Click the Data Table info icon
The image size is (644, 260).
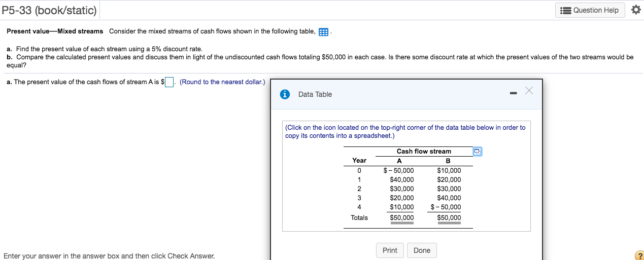point(286,94)
